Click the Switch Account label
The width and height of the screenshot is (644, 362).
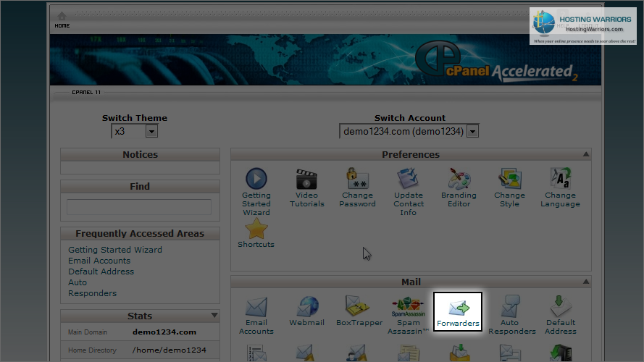410,118
